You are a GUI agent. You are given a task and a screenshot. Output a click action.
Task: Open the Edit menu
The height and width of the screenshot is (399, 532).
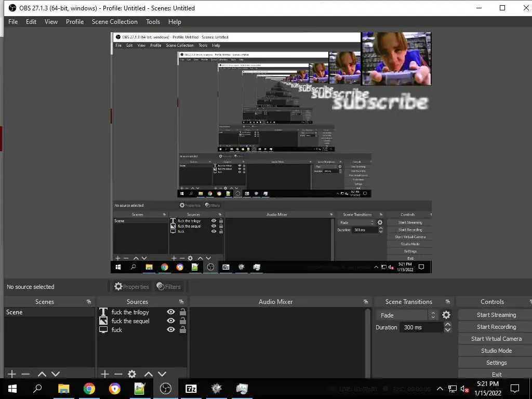pyautogui.click(x=31, y=22)
